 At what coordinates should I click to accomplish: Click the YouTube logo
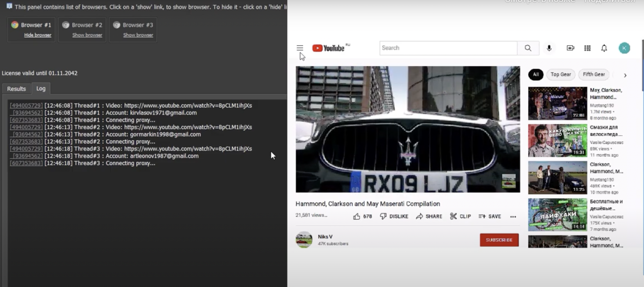pyautogui.click(x=328, y=48)
